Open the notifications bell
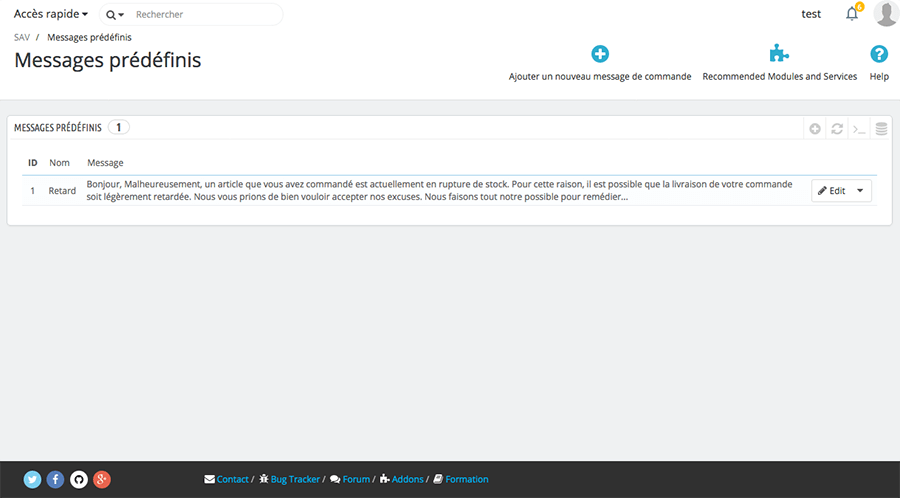This screenshot has width=900, height=498. tap(852, 14)
